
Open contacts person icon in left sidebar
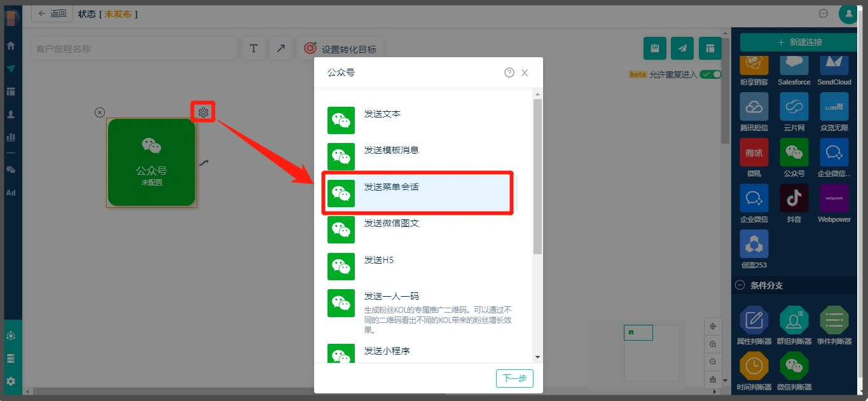point(11,114)
